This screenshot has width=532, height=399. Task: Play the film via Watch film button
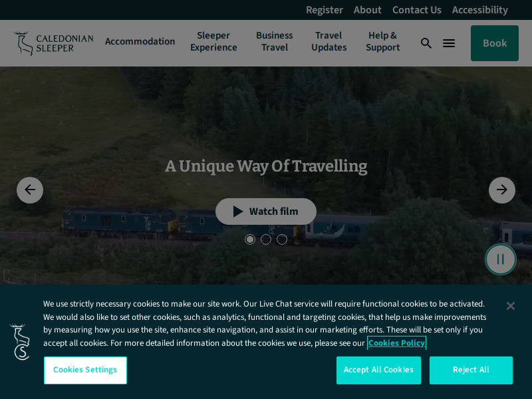click(x=265, y=211)
